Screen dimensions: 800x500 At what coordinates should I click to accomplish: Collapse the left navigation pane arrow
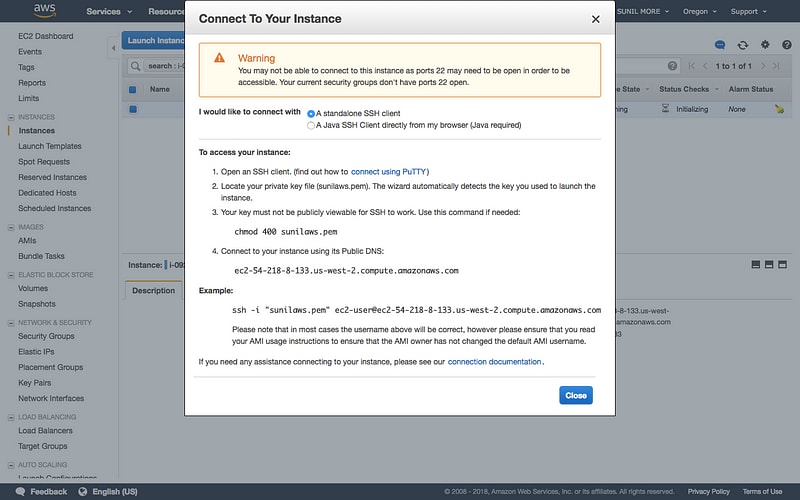(x=113, y=48)
